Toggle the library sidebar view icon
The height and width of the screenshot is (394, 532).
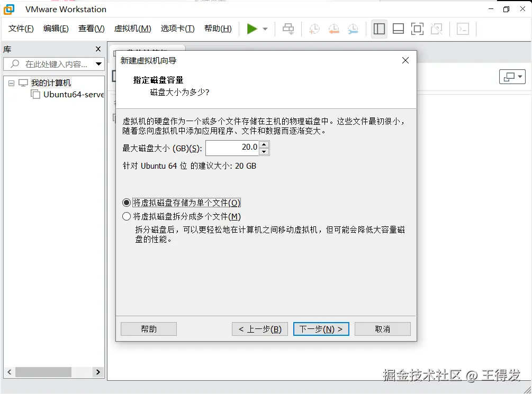point(379,29)
